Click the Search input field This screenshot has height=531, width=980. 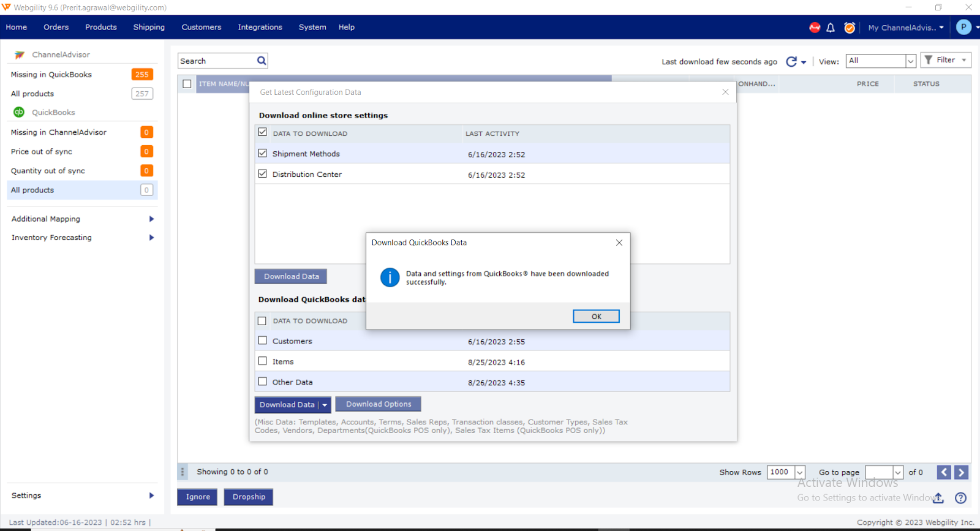tap(217, 61)
